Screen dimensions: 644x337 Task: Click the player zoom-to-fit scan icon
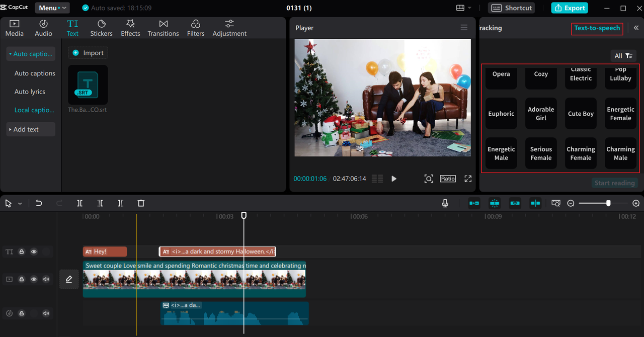coord(428,179)
